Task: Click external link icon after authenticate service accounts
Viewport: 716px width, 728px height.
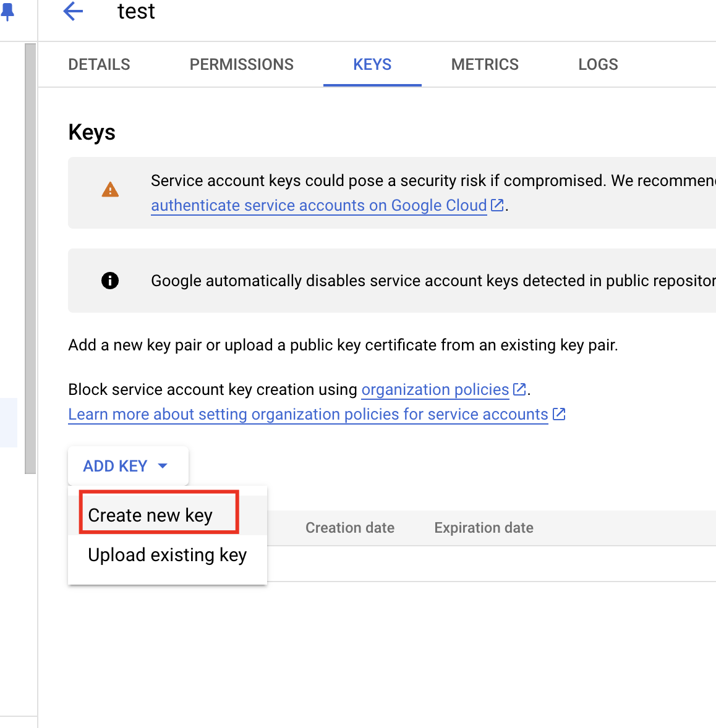Action: [x=497, y=205]
